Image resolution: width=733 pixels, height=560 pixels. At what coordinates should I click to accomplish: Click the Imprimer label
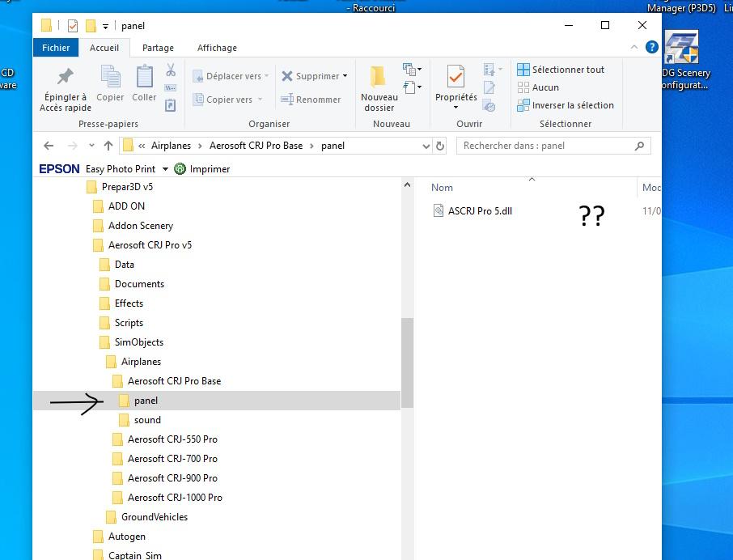pyautogui.click(x=210, y=169)
